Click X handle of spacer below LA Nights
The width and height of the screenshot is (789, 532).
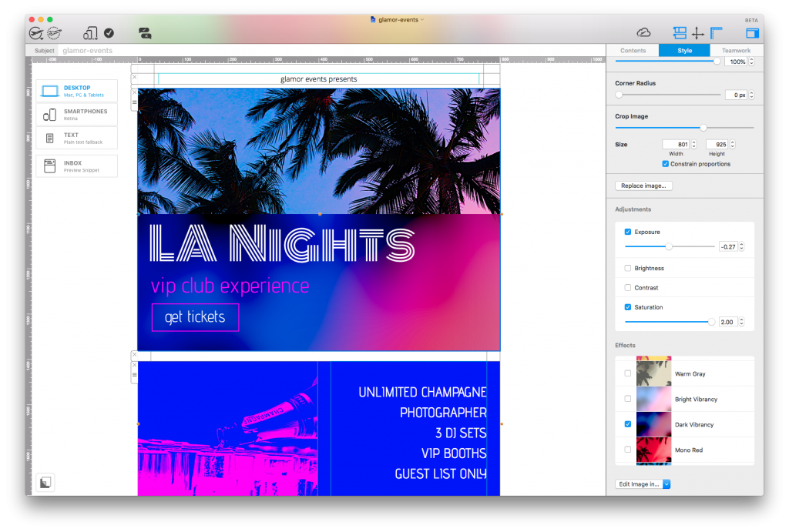point(134,354)
